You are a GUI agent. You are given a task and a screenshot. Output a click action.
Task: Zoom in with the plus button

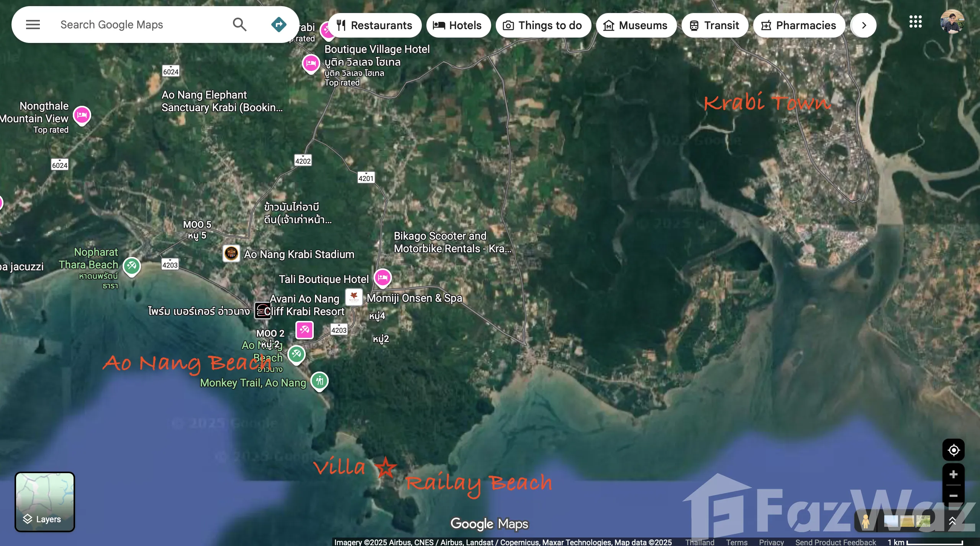(953, 474)
